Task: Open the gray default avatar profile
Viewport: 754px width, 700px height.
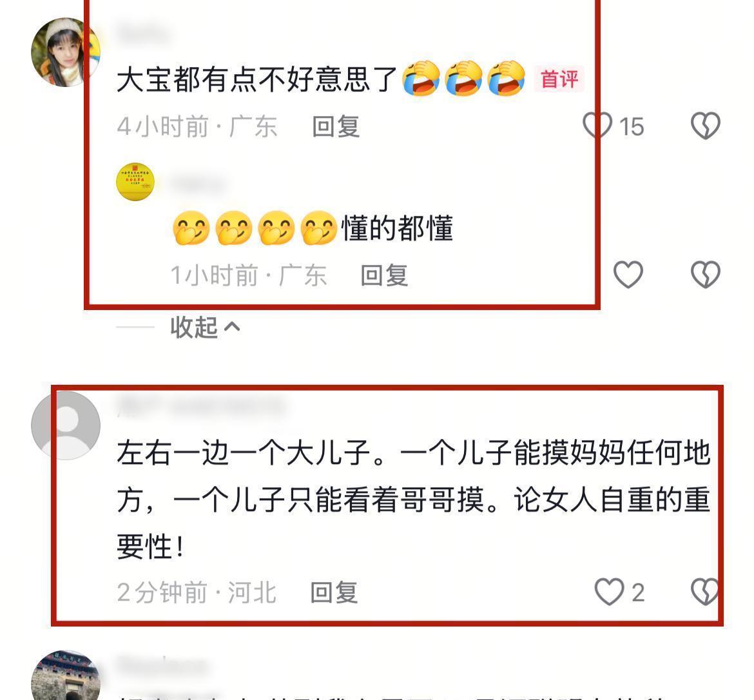Action: point(65,426)
